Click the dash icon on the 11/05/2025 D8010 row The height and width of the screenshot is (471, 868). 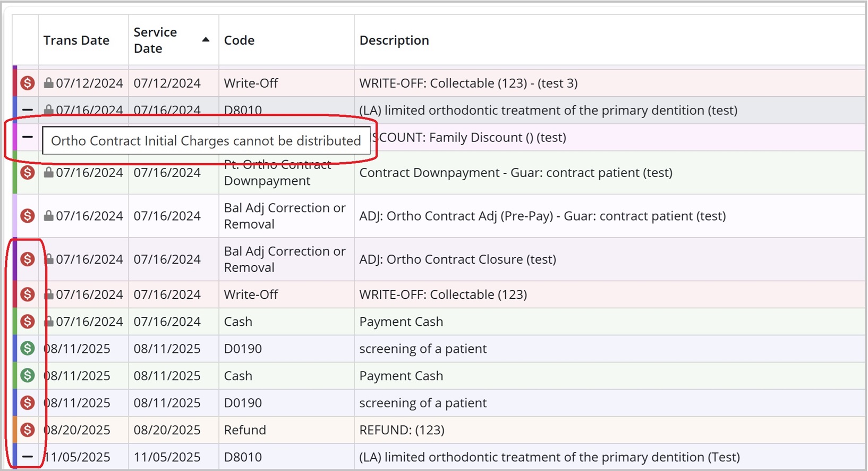(x=28, y=457)
